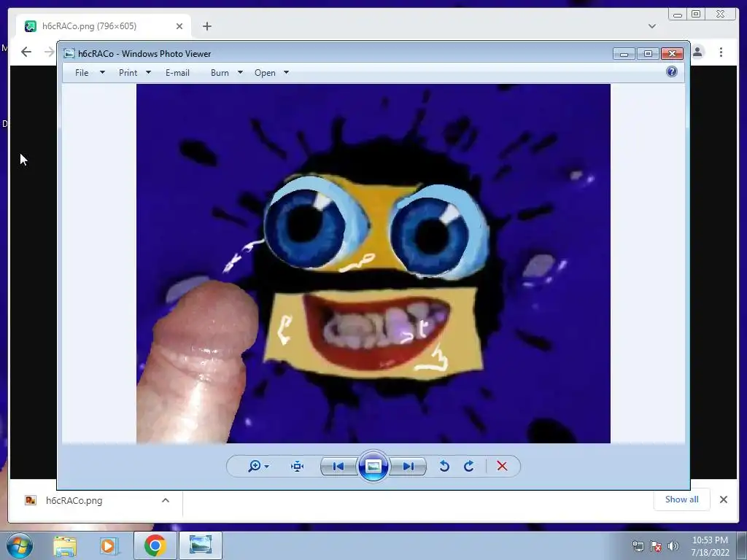Minimize the Windows Photo Viewer window
Viewport: 747px width, 560px height.
click(x=624, y=54)
